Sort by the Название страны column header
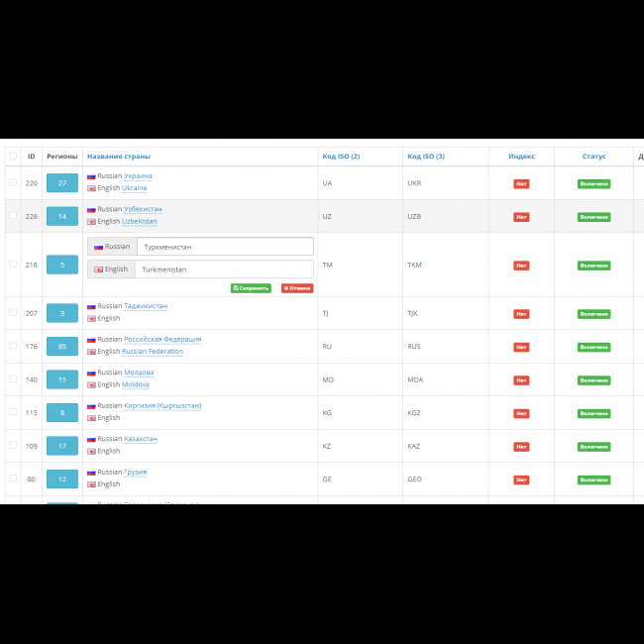 tap(118, 157)
